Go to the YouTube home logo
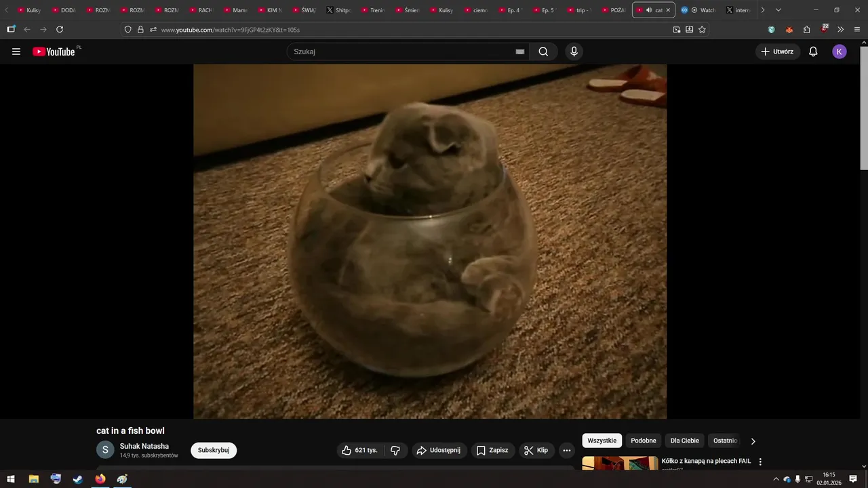 (54, 52)
